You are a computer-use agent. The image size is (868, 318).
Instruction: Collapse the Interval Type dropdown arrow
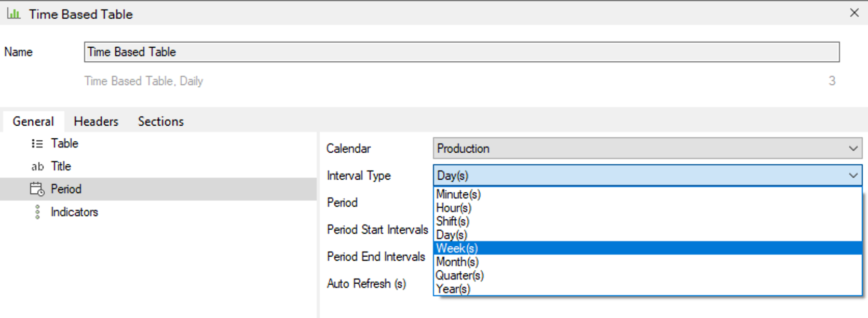tap(853, 176)
